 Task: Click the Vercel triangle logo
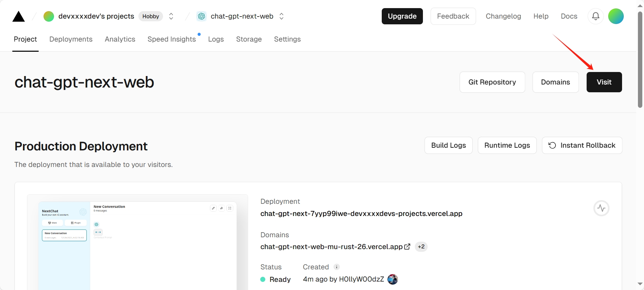click(x=19, y=16)
